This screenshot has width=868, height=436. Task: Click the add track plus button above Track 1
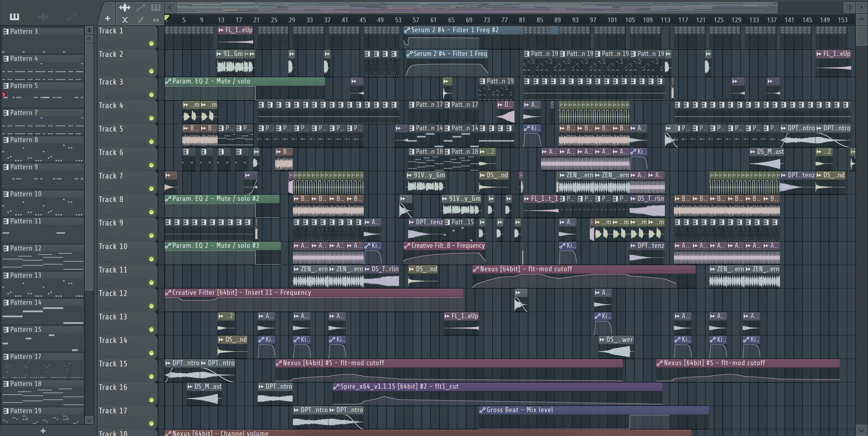108,18
